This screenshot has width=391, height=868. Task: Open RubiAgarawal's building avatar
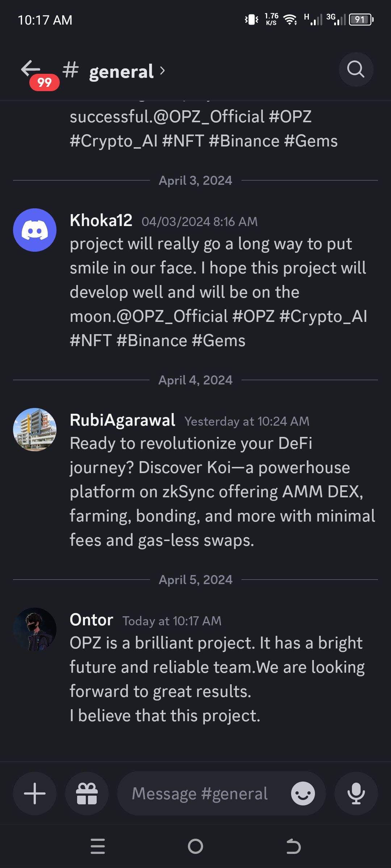[35, 430]
